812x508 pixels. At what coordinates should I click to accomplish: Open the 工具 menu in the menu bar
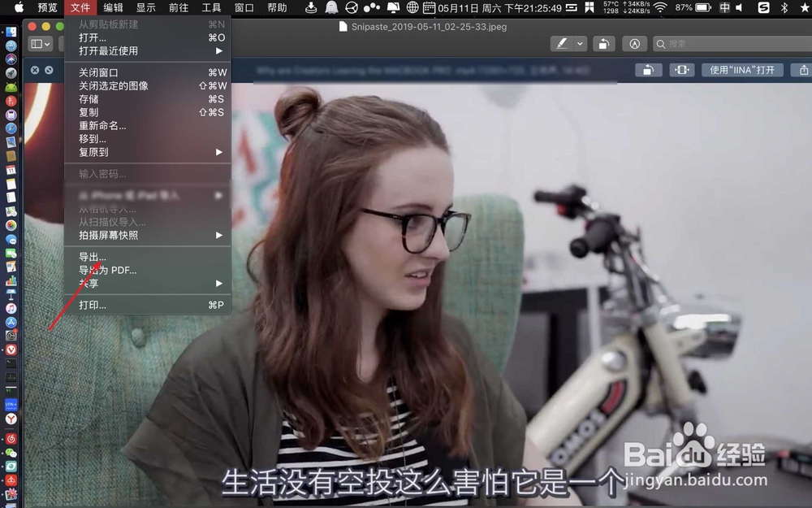tap(213, 9)
